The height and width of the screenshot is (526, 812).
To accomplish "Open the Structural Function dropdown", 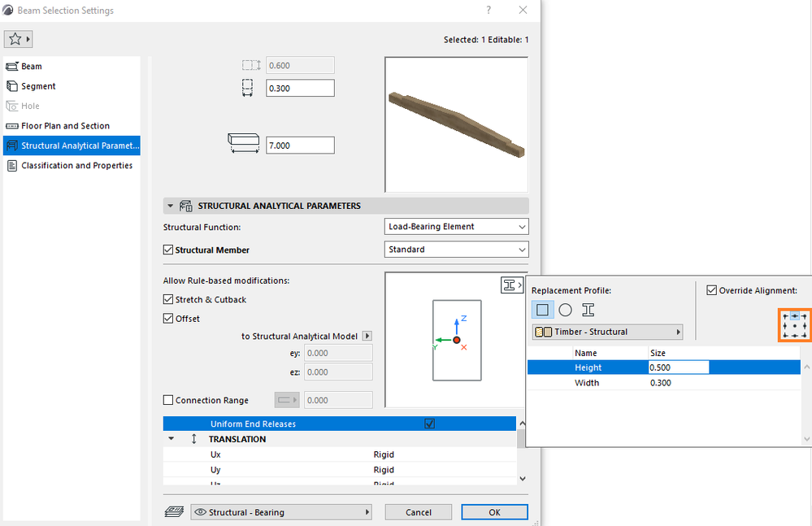I will point(456,227).
